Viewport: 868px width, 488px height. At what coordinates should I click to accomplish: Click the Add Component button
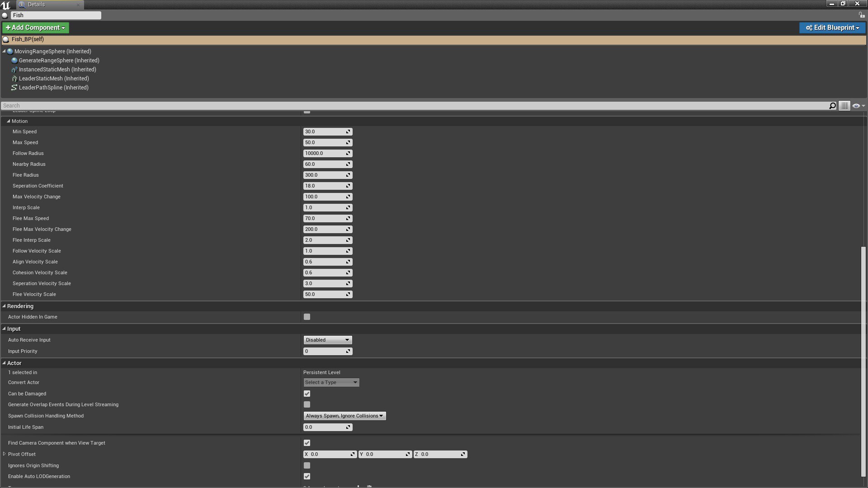pyautogui.click(x=35, y=28)
